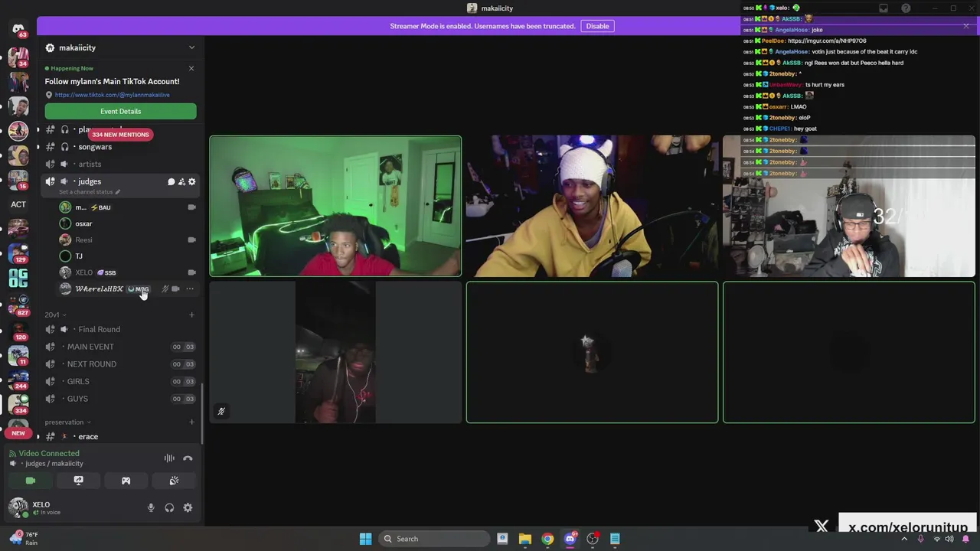Viewport: 980px width, 551px height.
Task: Open OBS Studio from taskbar
Action: click(593, 539)
